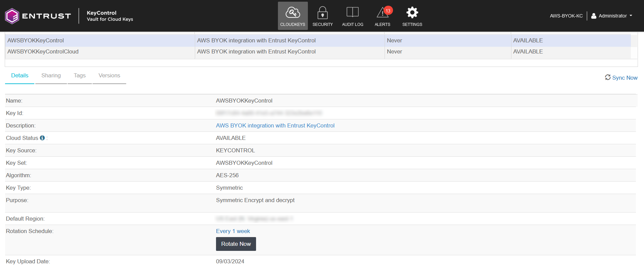Click the KeyControl Vault for Cloud Keys title
The image size is (644, 266).
(x=110, y=16)
